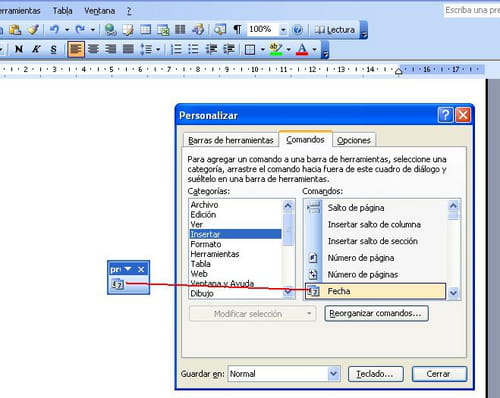Click the Fecha icon on floating toolbar

coord(117,284)
